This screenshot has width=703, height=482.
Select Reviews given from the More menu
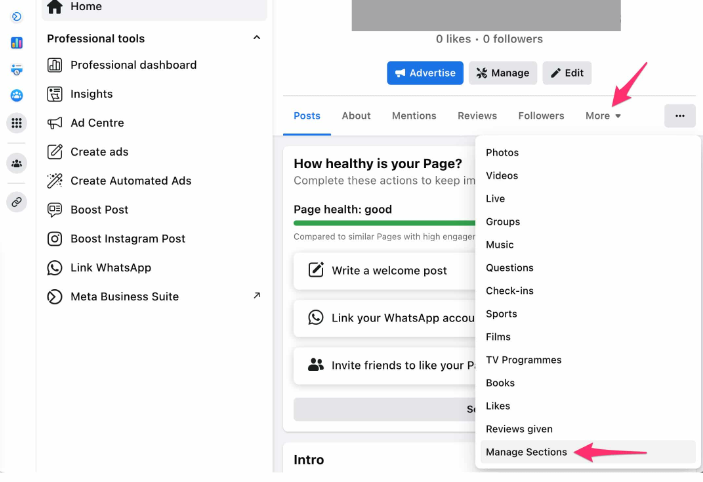pos(588,429)
